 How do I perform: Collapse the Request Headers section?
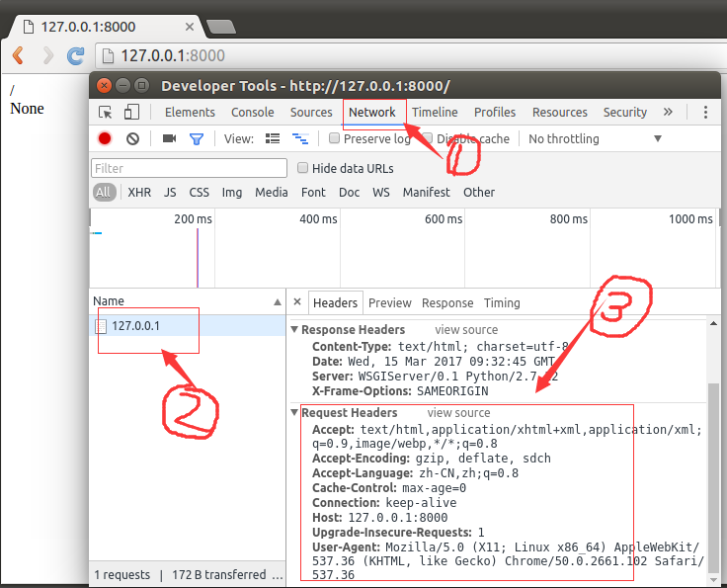pyautogui.click(x=294, y=413)
